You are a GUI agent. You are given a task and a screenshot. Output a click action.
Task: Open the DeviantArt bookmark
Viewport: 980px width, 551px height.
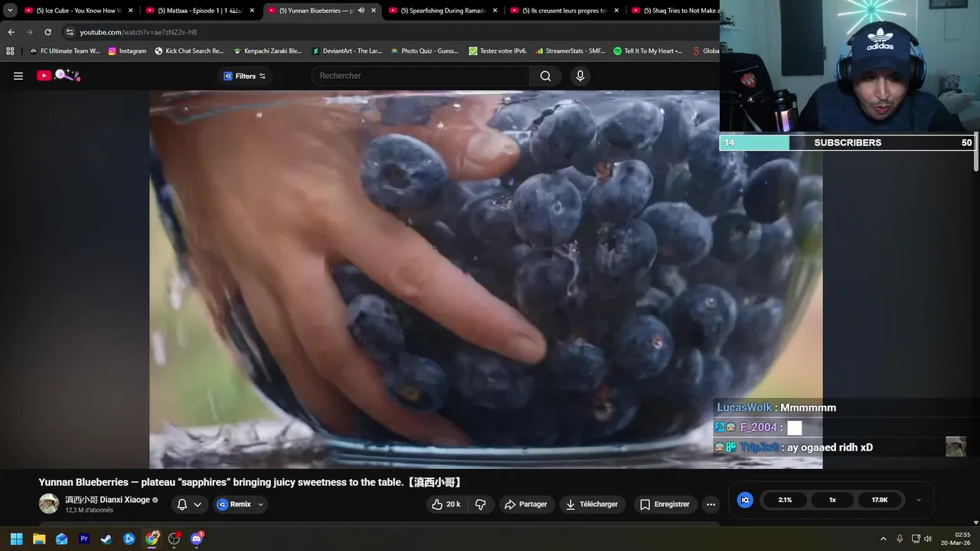pos(347,51)
